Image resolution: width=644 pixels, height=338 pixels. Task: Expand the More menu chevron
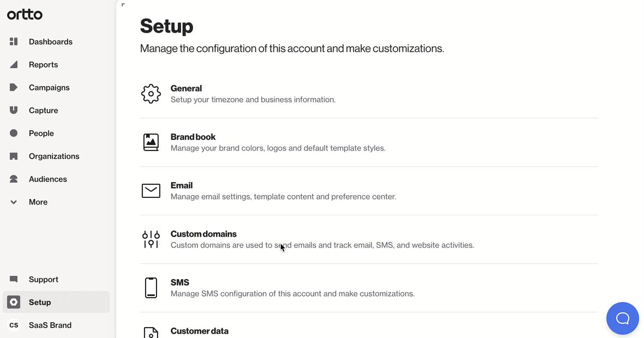coord(14,202)
